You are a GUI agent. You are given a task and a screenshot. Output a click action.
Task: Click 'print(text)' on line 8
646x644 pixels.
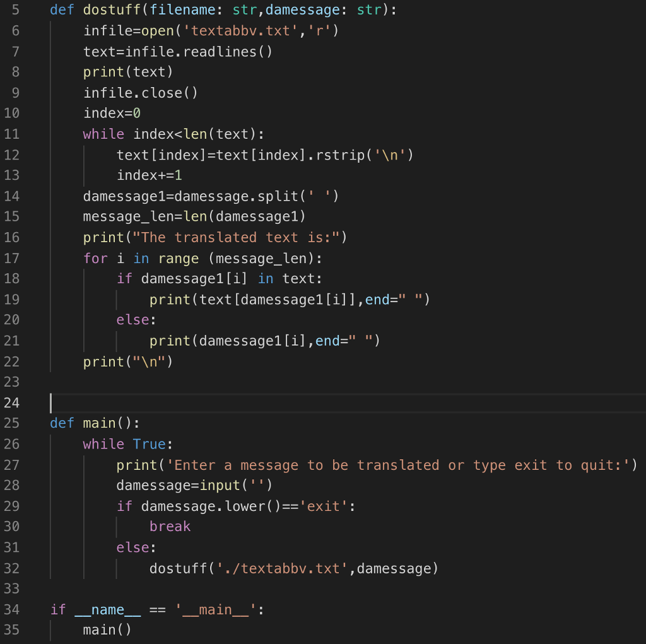(128, 72)
